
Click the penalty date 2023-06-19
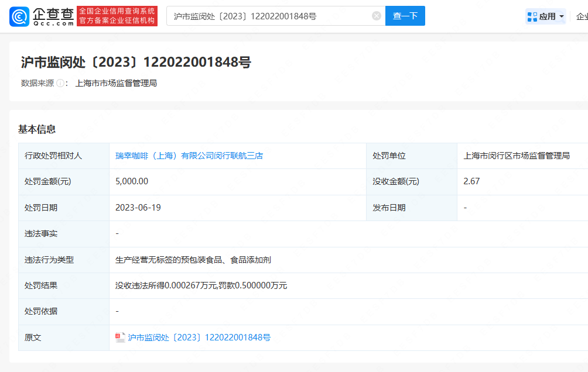[138, 208]
